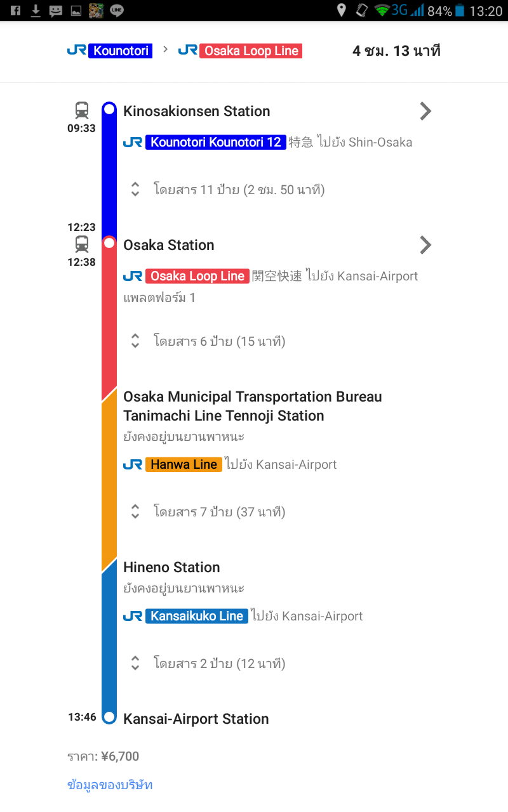Open Kinosakionsen Station details with the right chevron
This screenshot has width=508, height=812.
point(425,111)
